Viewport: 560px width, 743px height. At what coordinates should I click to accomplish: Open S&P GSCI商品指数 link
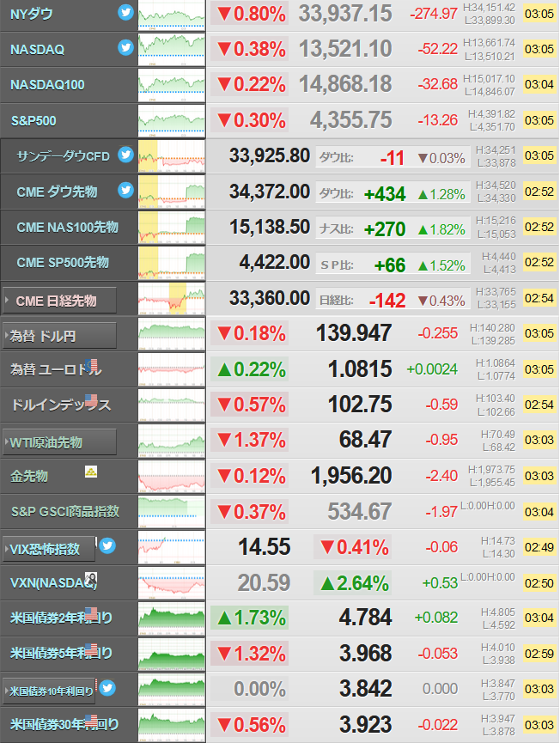click(x=65, y=511)
